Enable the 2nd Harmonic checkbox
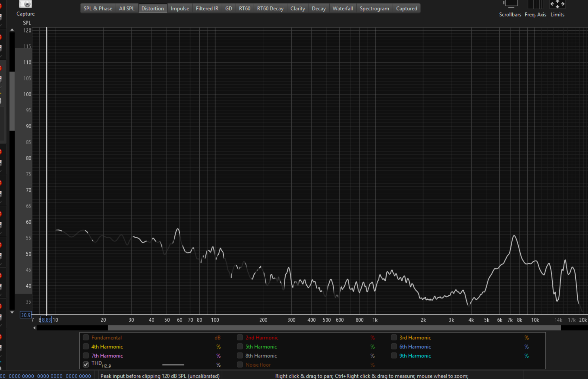588x379 pixels. point(240,337)
